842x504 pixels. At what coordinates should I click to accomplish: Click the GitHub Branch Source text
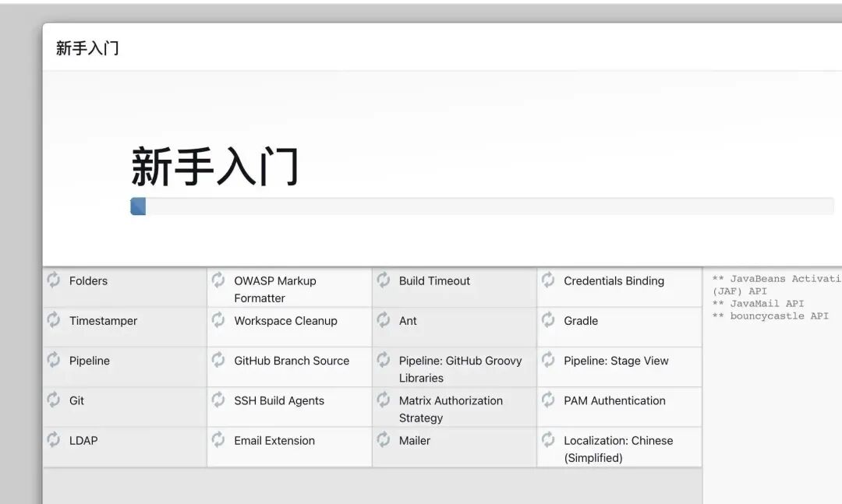point(292,361)
